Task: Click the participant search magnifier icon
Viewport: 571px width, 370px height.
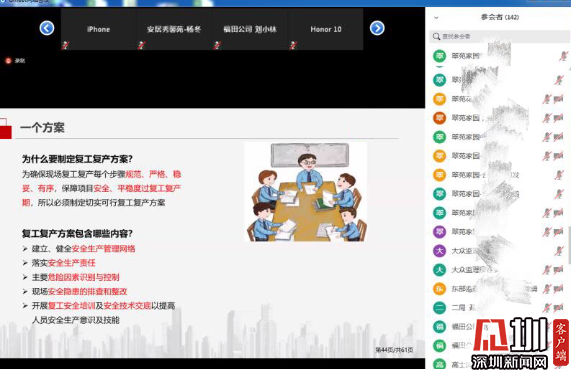Action: 436,36
